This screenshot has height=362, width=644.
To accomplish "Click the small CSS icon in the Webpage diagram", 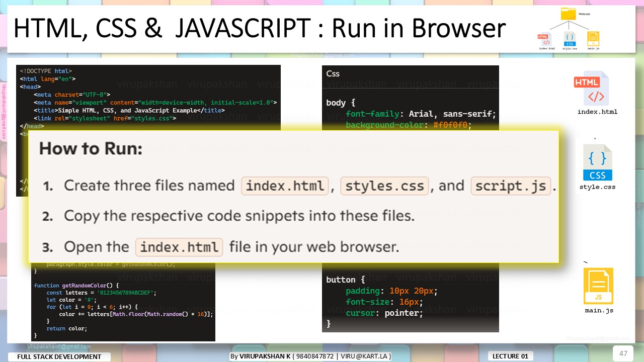I will (x=570, y=39).
